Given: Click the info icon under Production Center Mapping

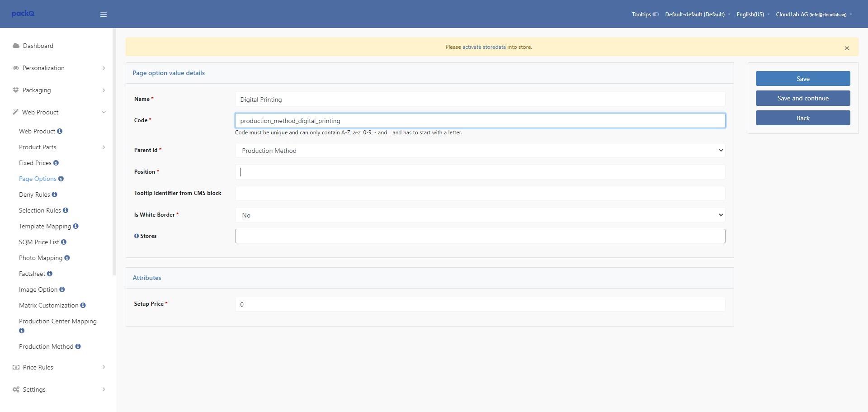Looking at the screenshot, I should [22, 331].
